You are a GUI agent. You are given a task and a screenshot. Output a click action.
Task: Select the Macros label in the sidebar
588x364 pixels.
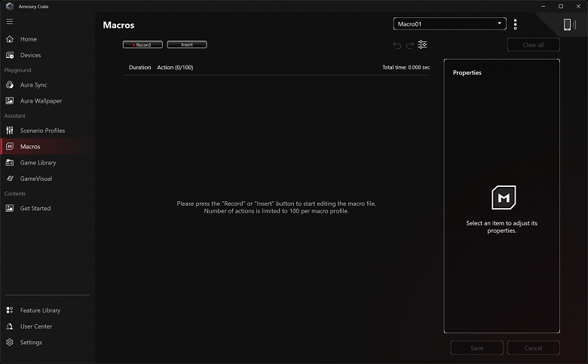[30, 146]
